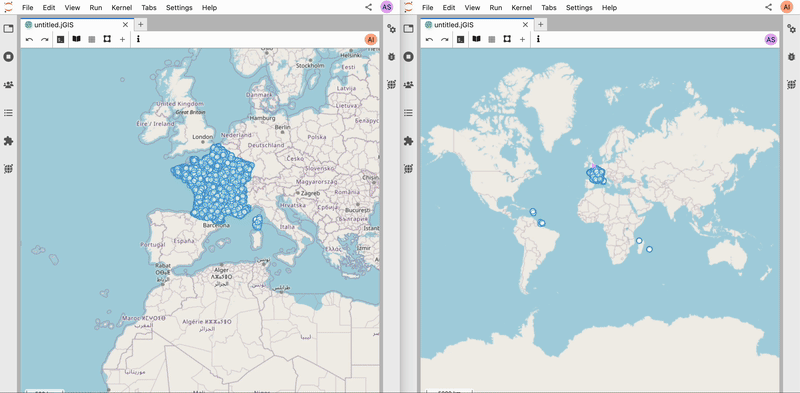Viewport: 800px width, 393px height.
Task: Open the Kernel menu in left window
Action: click(x=121, y=8)
